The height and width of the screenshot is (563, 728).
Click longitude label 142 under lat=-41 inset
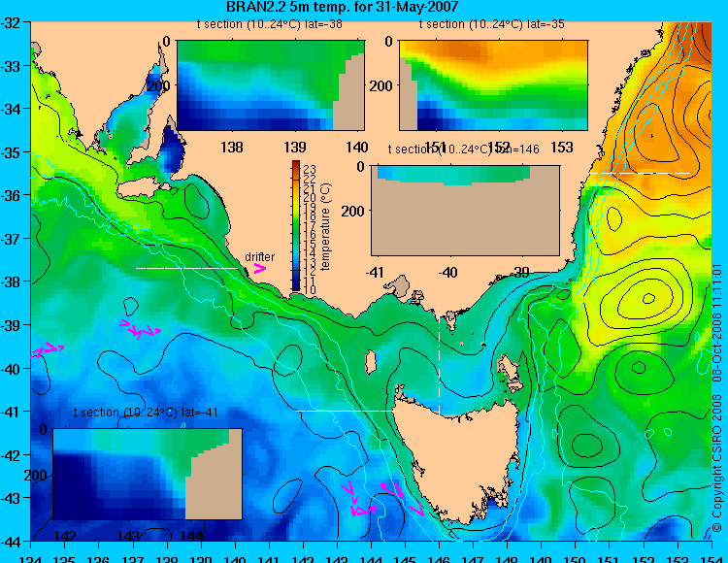click(x=65, y=536)
